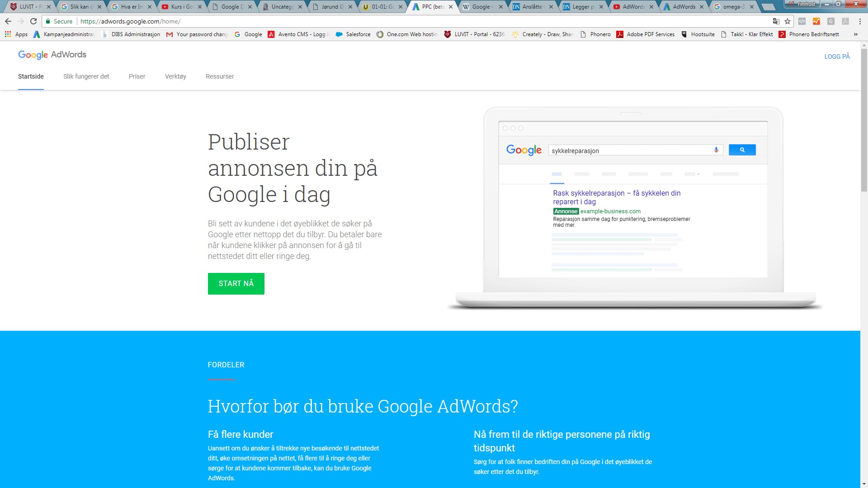868x488 pixels.
Task: Open the Gmail 'Your password chang' bookmark
Action: point(197,34)
